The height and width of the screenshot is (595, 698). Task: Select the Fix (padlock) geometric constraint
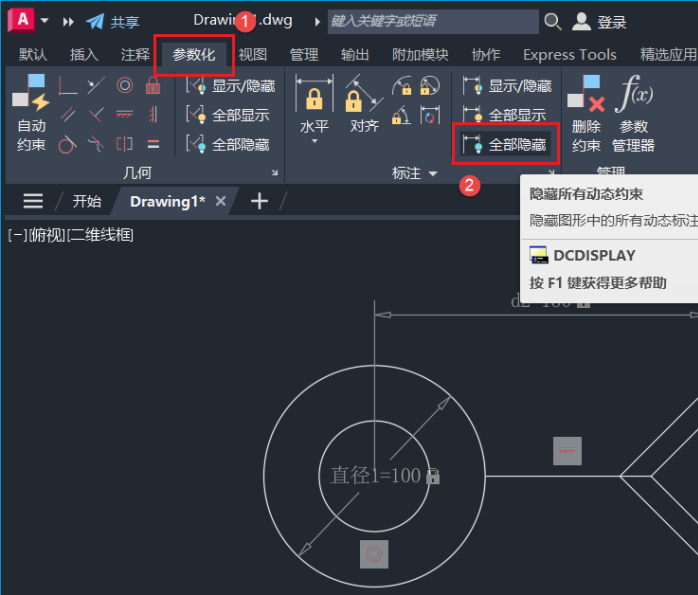[153, 85]
